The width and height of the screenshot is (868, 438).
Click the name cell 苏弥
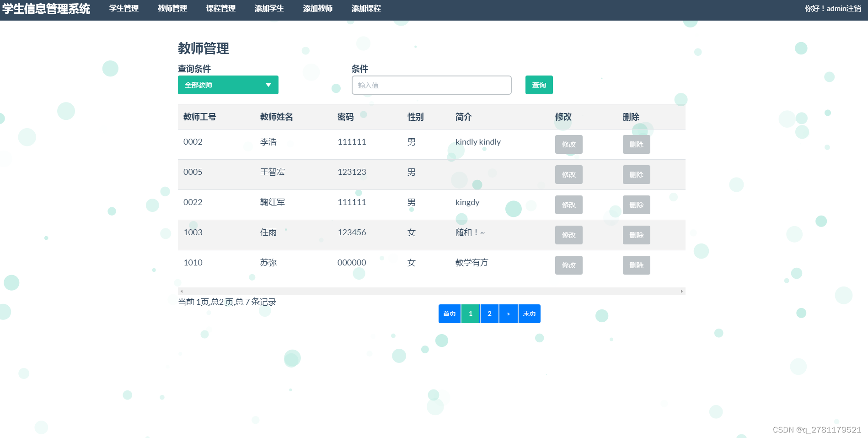(x=268, y=263)
